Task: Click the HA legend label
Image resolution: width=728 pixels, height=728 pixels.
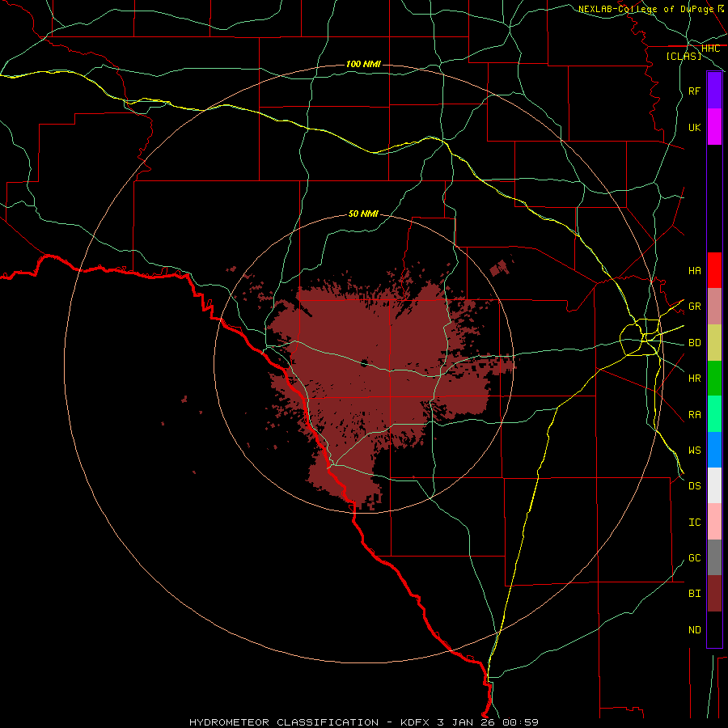Action: (x=694, y=270)
